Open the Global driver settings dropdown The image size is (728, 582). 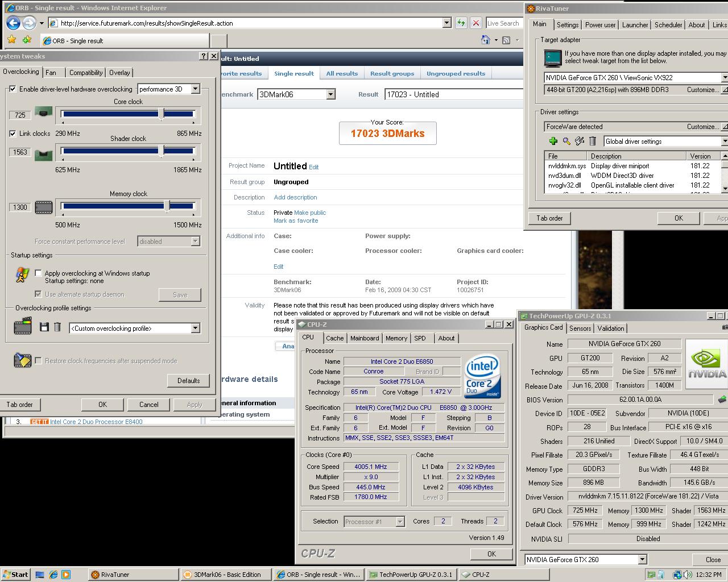point(725,141)
